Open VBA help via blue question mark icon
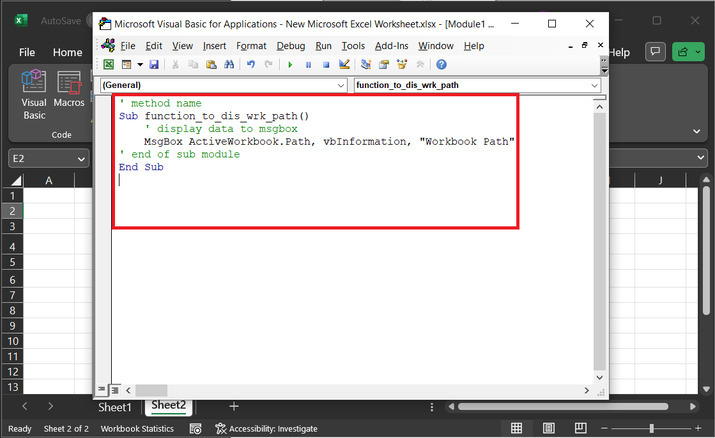715x438 pixels. click(x=441, y=65)
